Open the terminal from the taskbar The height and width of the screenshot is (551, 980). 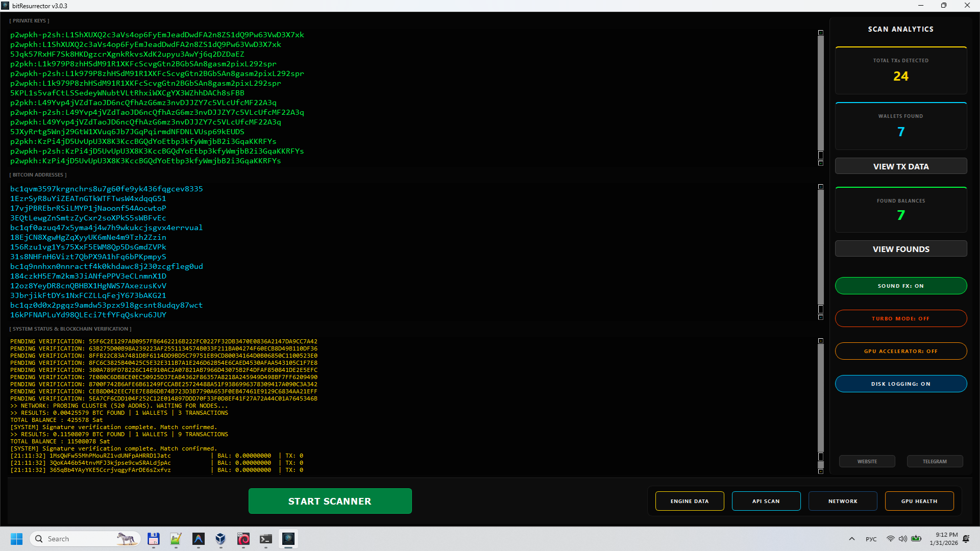pyautogui.click(x=265, y=538)
